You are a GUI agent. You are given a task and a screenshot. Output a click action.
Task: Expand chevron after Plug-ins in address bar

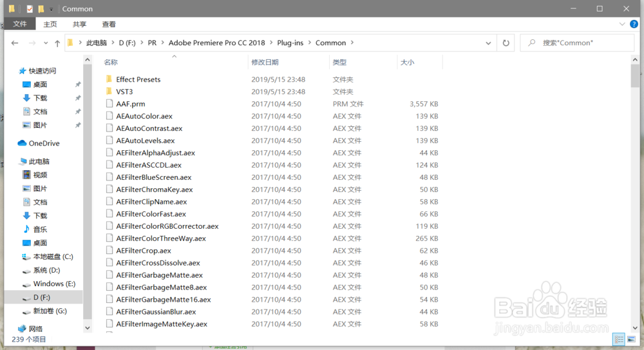tap(309, 43)
